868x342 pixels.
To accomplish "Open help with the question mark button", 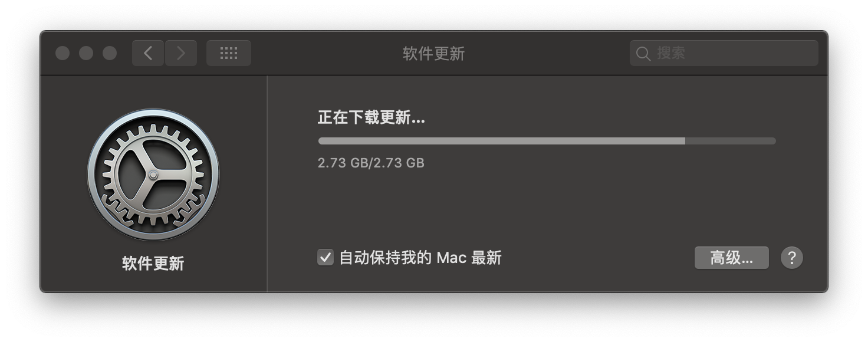I will [792, 258].
